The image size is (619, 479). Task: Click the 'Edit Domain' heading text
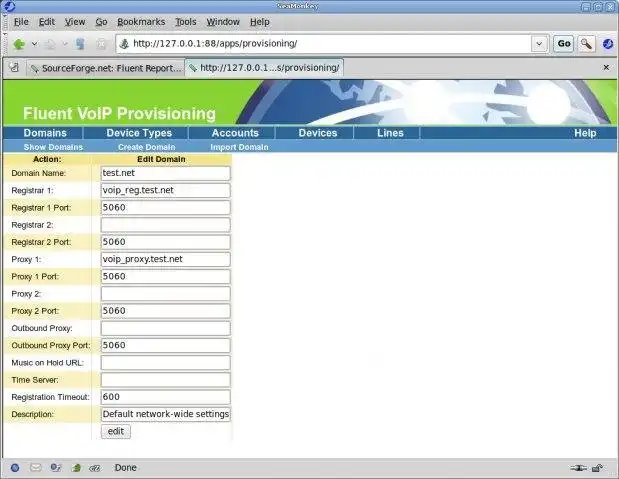pos(161,159)
